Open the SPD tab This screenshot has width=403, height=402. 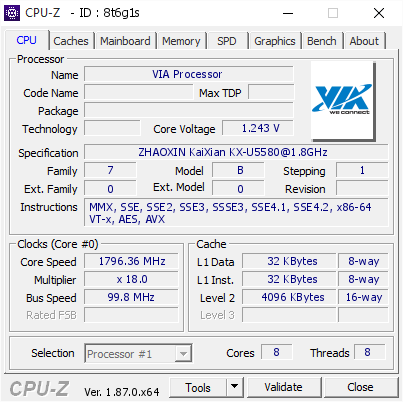227,41
